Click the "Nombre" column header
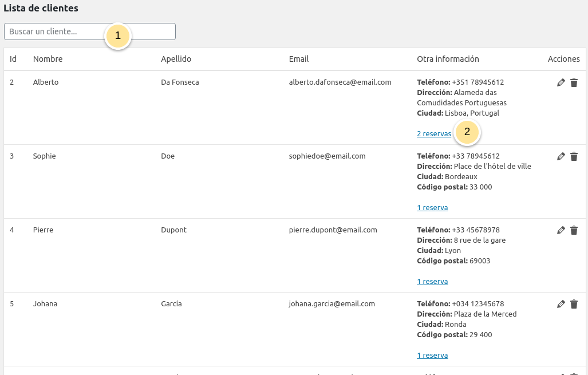The image size is (588, 375). tap(48, 59)
